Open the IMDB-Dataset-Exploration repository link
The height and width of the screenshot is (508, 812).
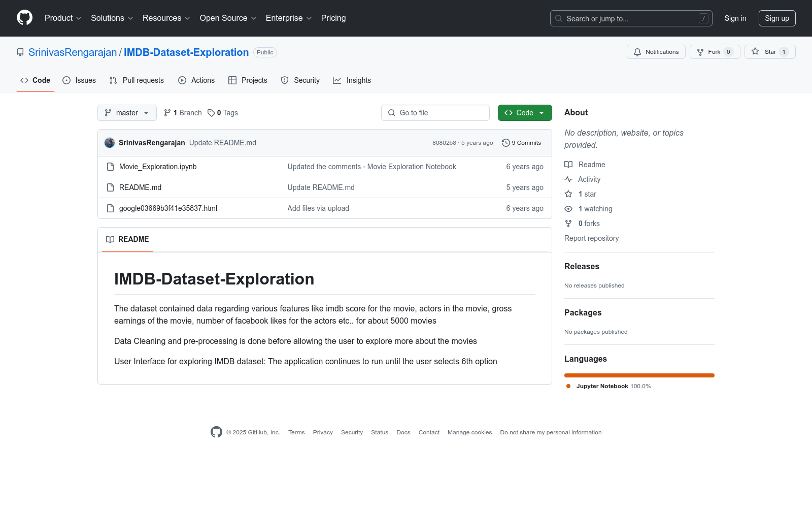tap(186, 52)
